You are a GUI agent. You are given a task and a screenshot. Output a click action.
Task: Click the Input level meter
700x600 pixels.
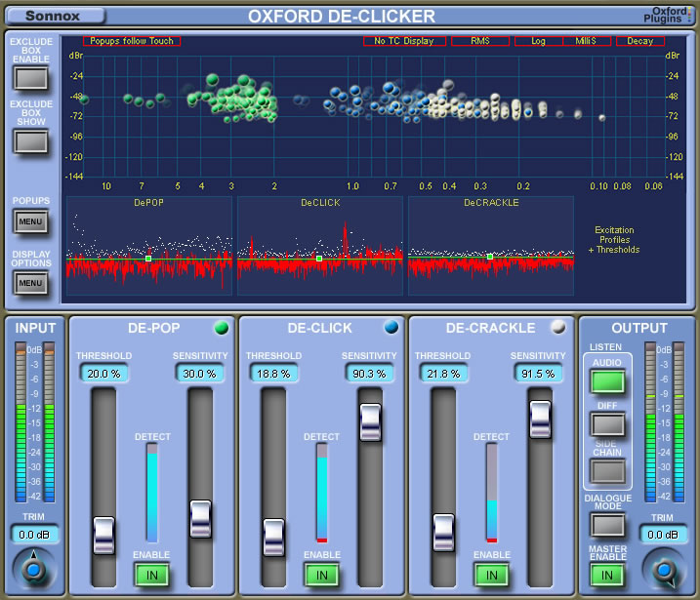click(x=35, y=422)
